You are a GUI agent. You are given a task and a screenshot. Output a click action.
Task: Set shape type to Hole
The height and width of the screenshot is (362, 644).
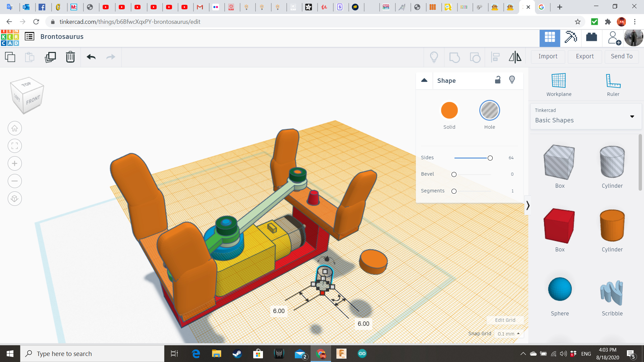tap(489, 111)
